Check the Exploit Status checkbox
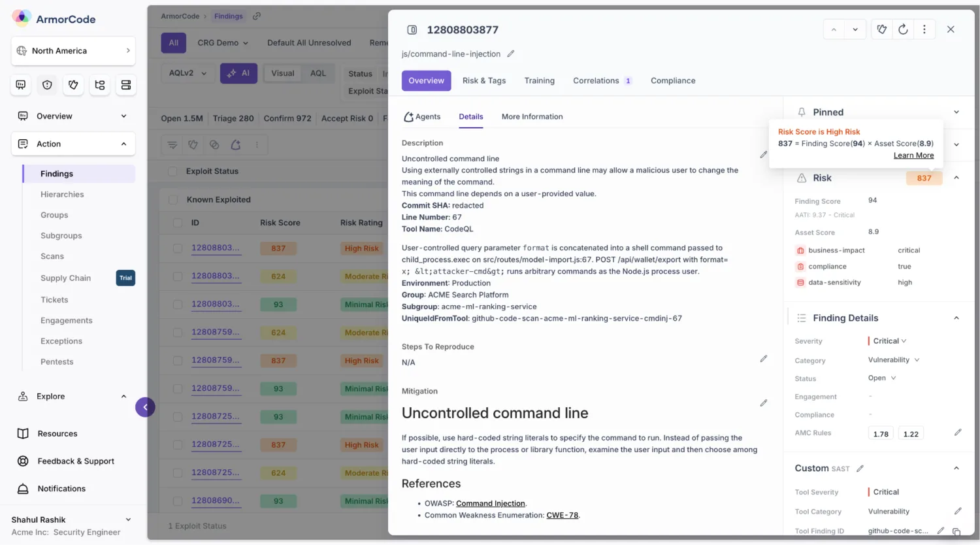 173,171
